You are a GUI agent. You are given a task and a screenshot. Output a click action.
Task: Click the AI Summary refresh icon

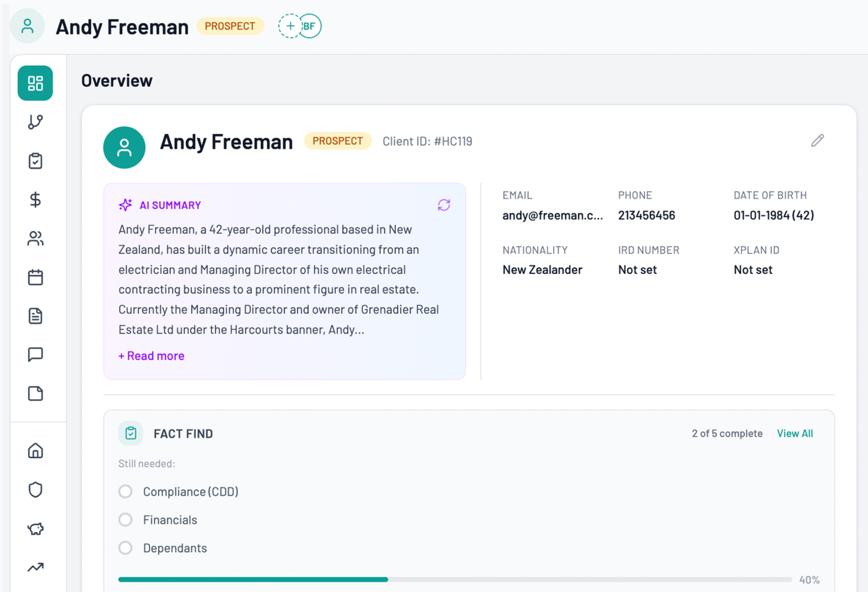click(444, 205)
